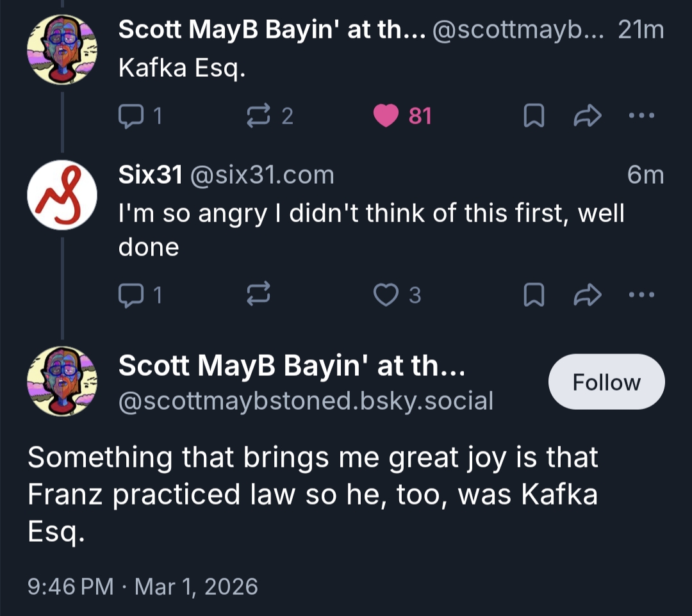692x616 pixels.
Task: Like Six31's comment
Action: coord(386,295)
